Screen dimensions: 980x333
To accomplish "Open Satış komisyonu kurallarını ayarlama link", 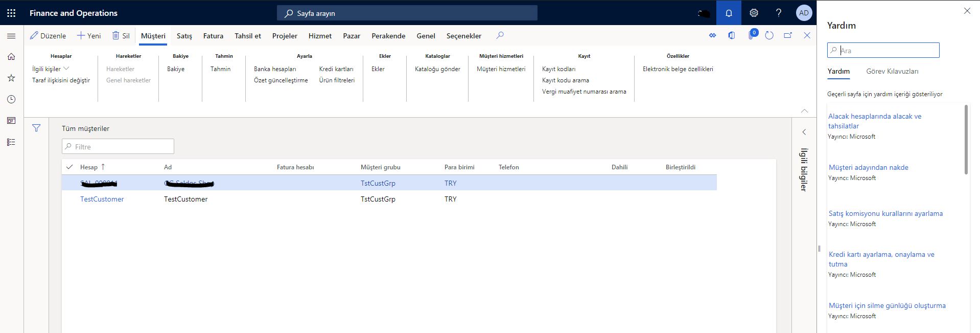I will tap(886, 213).
